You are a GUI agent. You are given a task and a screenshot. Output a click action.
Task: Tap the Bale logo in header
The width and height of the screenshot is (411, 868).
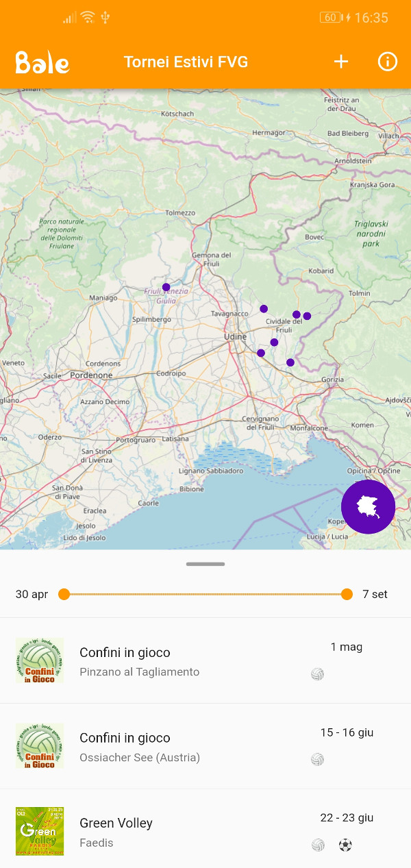(x=42, y=62)
